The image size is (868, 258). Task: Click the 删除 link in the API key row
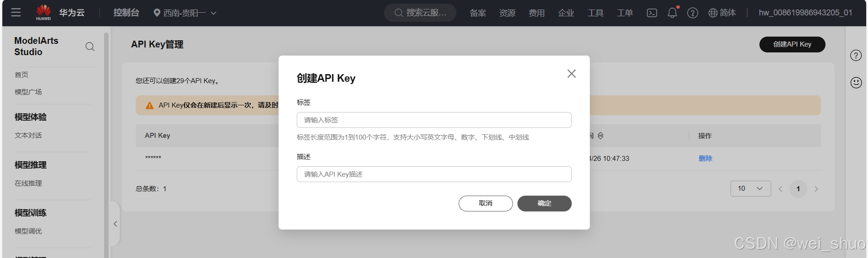click(x=705, y=159)
